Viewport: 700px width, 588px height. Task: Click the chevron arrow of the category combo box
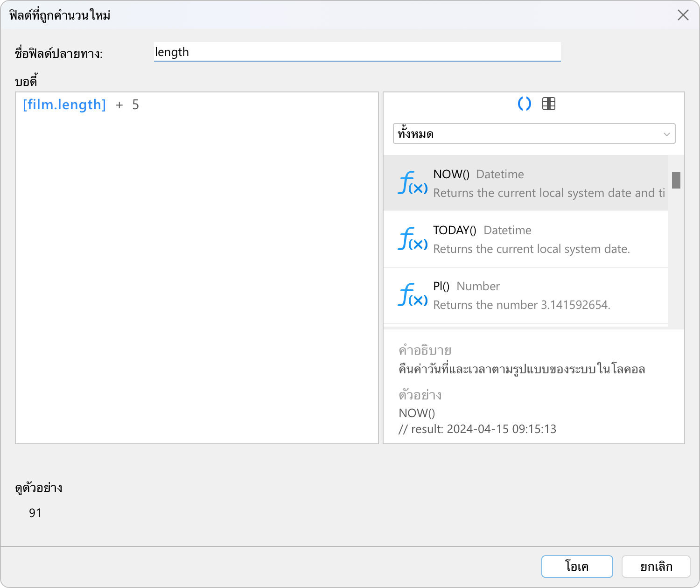coord(666,134)
